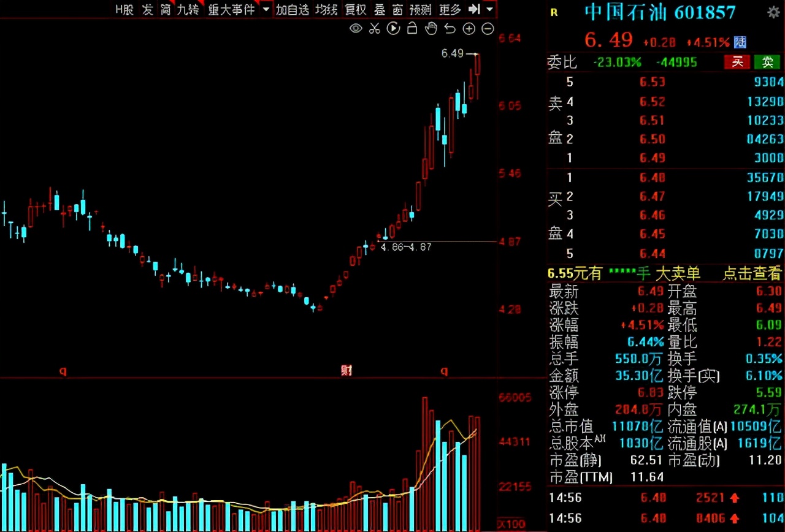Click the 6.49 high price label on chart

coord(453,54)
